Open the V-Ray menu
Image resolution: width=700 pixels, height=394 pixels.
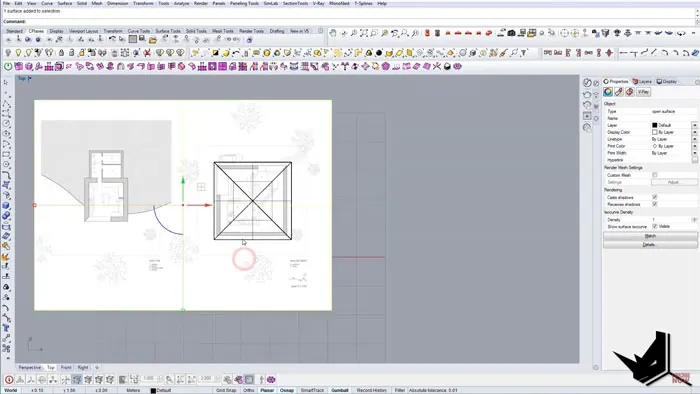[318, 3]
